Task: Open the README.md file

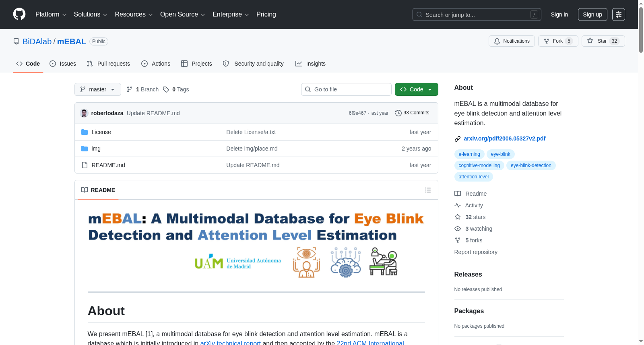Action: pyautogui.click(x=108, y=165)
